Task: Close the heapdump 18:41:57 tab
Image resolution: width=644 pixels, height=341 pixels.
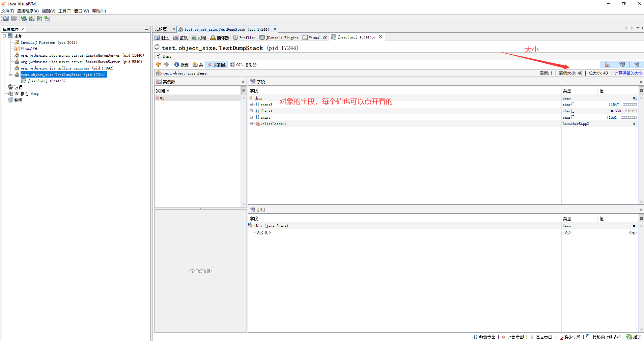Action: coord(381,37)
